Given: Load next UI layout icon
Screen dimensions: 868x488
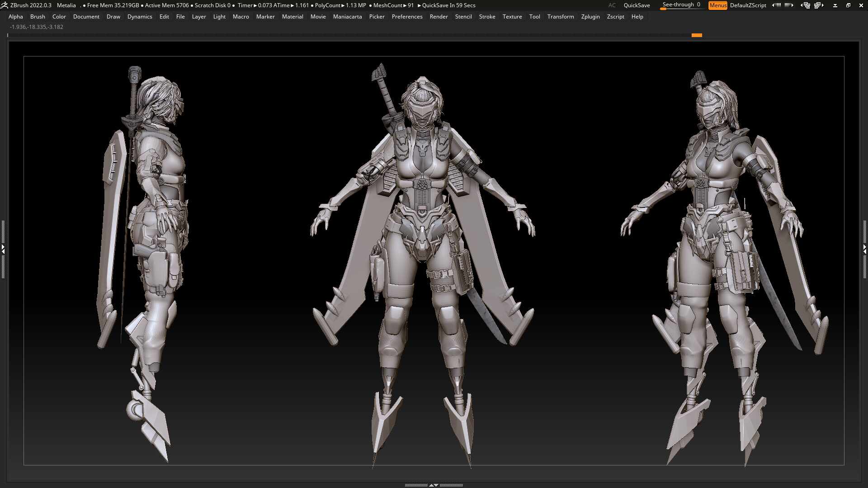Looking at the screenshot, I should point(819,5).
